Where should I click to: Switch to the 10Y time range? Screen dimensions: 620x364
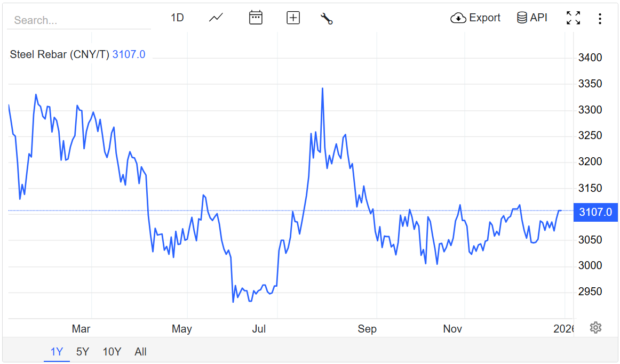click(112, 351)
